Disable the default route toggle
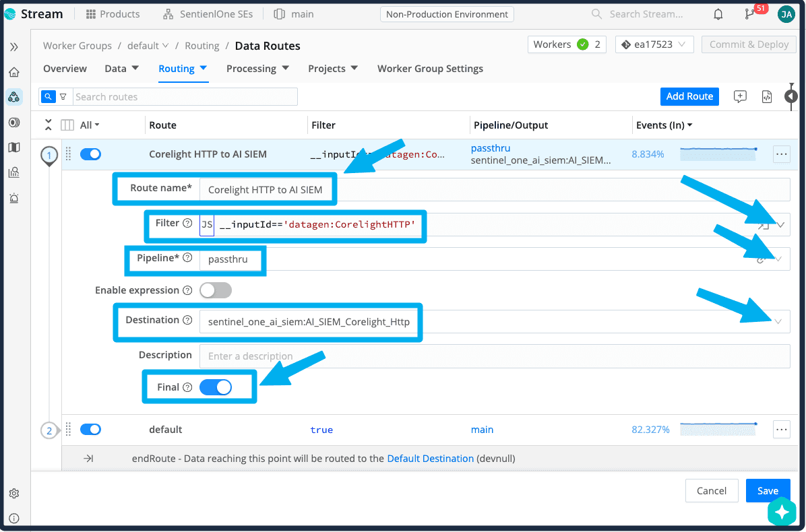This screenshot has height=532, width=806. 90,430
